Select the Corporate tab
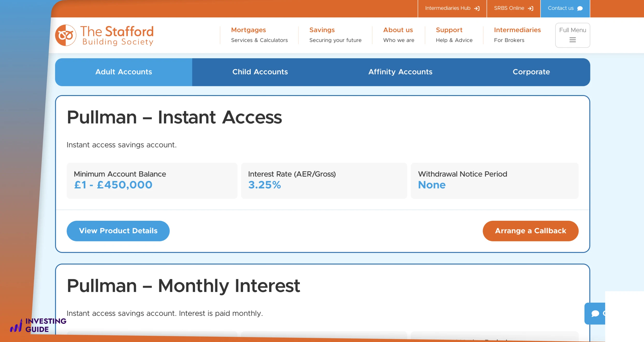This screenshot has height=342, width=644. tap(531, 72)
